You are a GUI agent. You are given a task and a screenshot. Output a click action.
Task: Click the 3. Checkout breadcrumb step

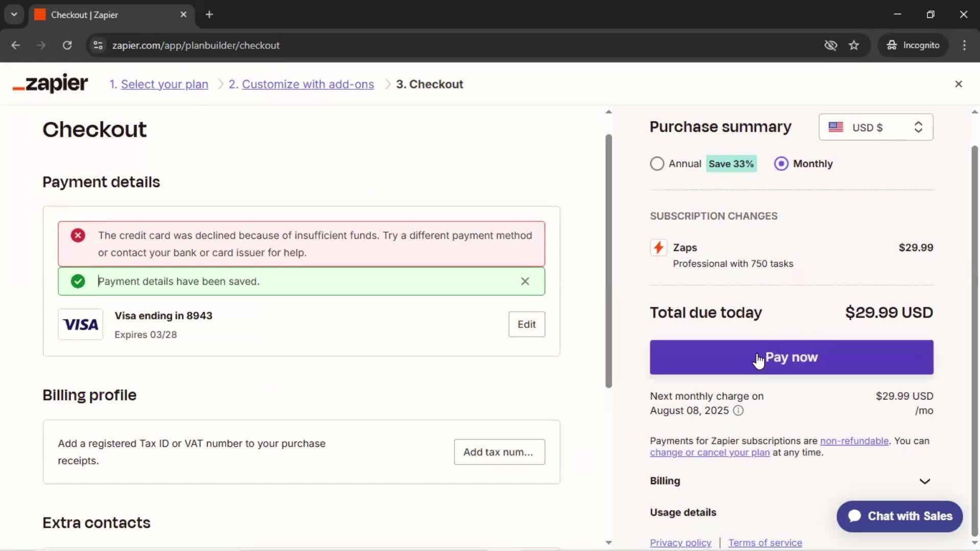click(x=429, y=84)
